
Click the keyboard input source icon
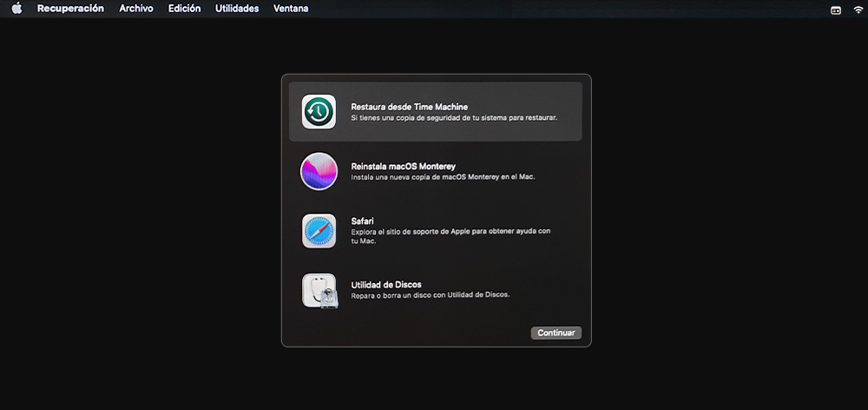tap(836, 10)
